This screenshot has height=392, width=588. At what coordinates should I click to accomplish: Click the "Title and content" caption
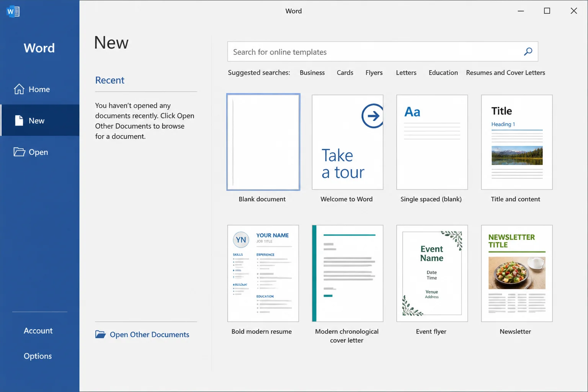515,199
